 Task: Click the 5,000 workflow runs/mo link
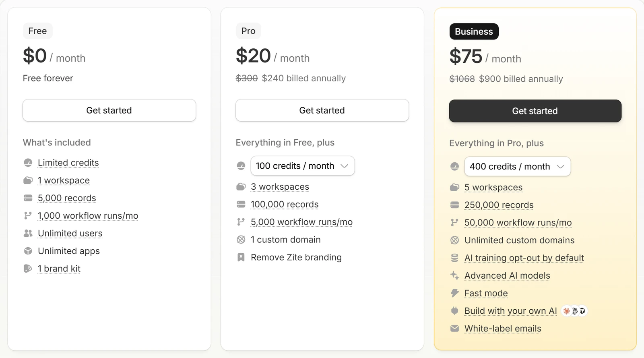pos(301,222)
